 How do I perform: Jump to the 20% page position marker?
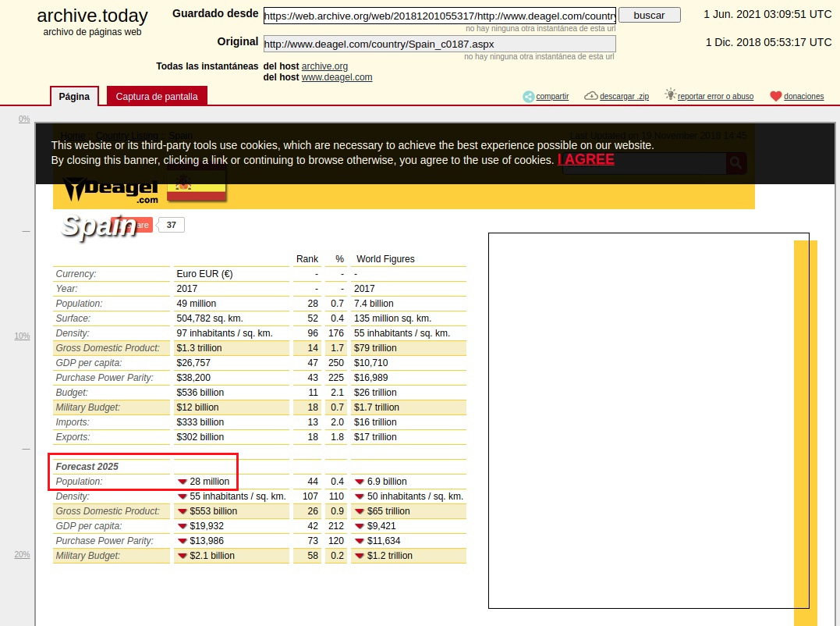[22, 555]
